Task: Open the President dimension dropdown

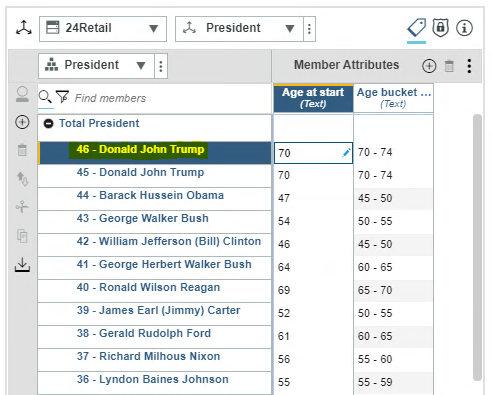Action: (x=239, y=29)
